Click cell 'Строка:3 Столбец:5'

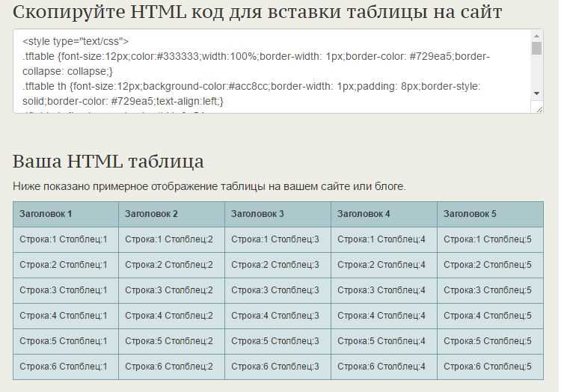point(491,290)
